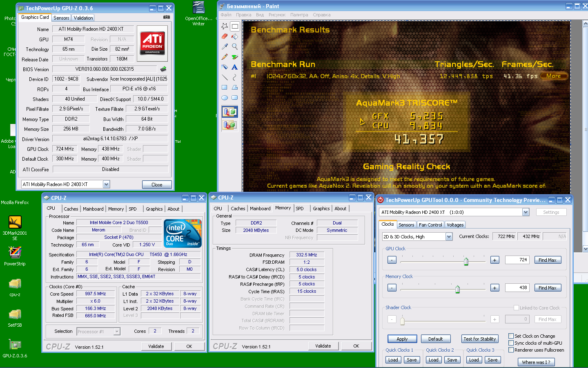The width and height of the screenshot is (588, 368).
Task: Open PowerStrip desktop shortcut
Action: coord(15,256)
